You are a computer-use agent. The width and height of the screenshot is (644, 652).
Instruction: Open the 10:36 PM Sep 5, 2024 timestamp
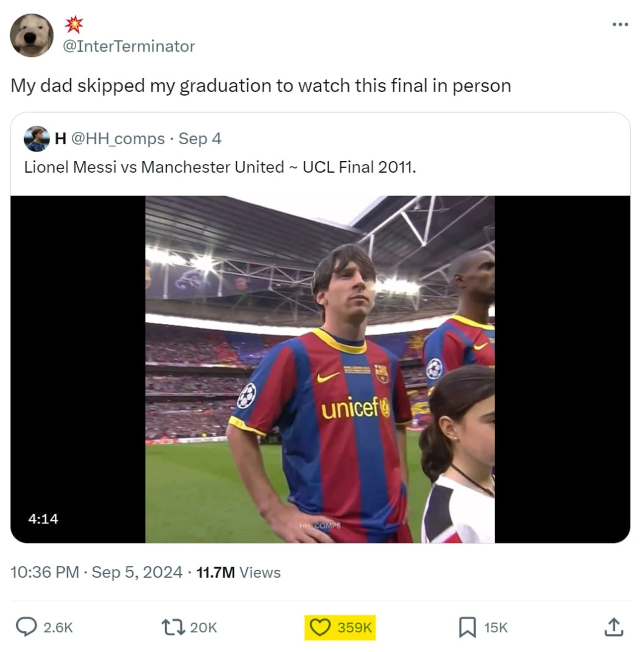click(x=96, y=572)
